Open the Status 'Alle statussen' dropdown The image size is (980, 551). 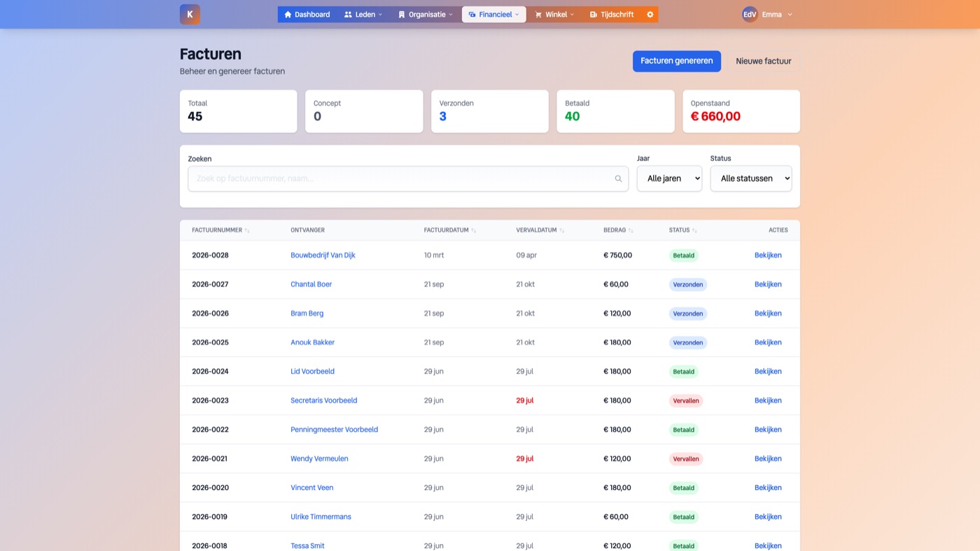751,179
